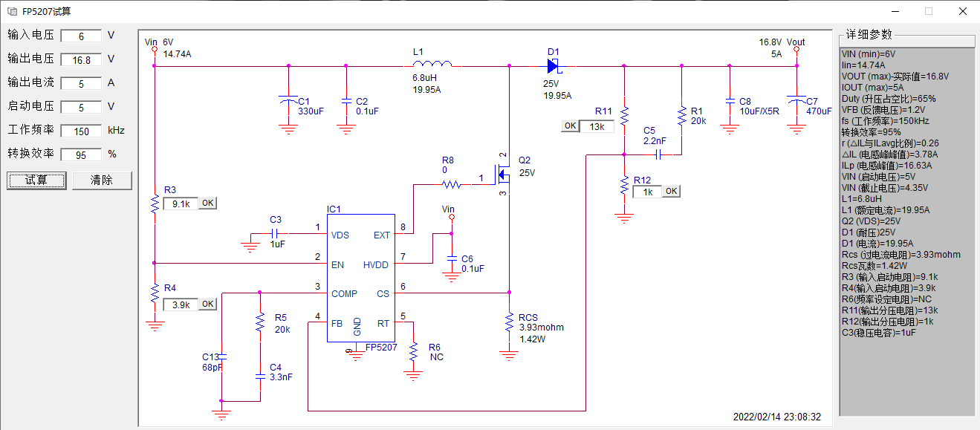This screenshot has width=980, height=430.
Task: Click the Vin input terminal marker
Action: pyautogui.click(x=154, y=50)
